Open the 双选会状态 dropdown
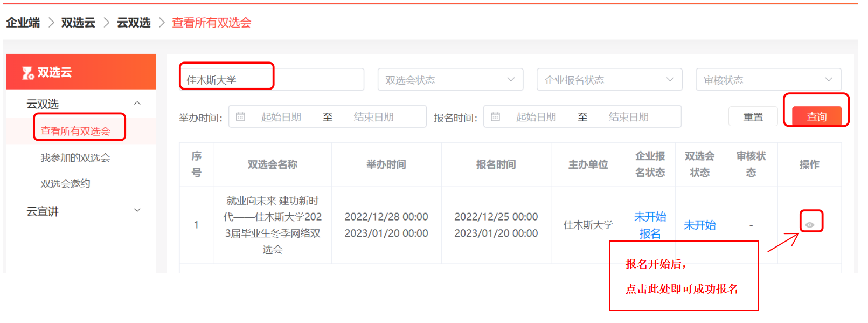The width and height of the screenshot is (868, 323). (450, 80)
